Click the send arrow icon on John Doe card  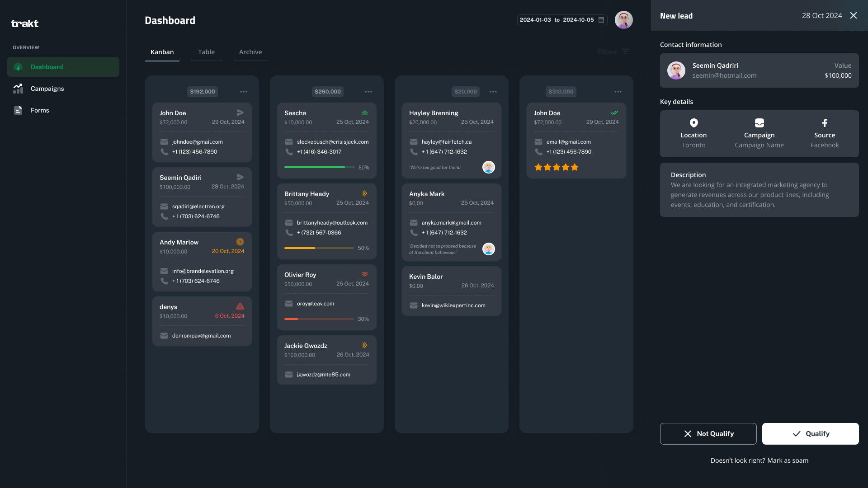click(240, 113)
